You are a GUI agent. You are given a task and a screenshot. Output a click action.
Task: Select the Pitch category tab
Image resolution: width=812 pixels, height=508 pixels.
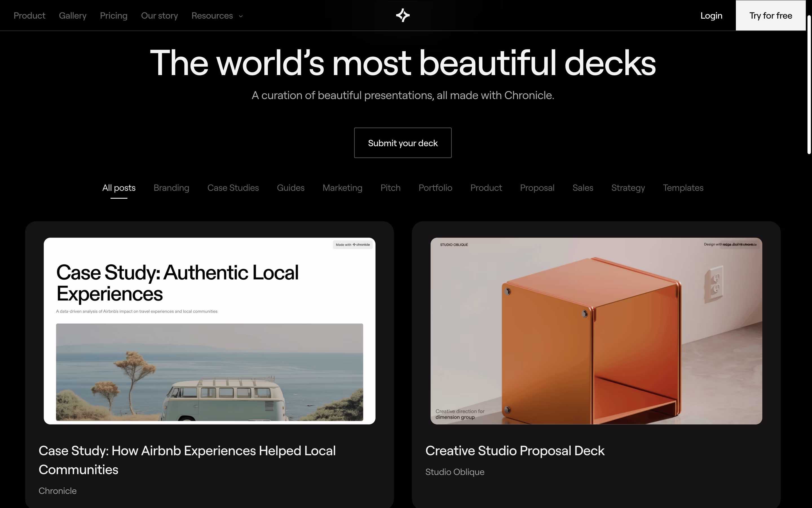[390, 188]
